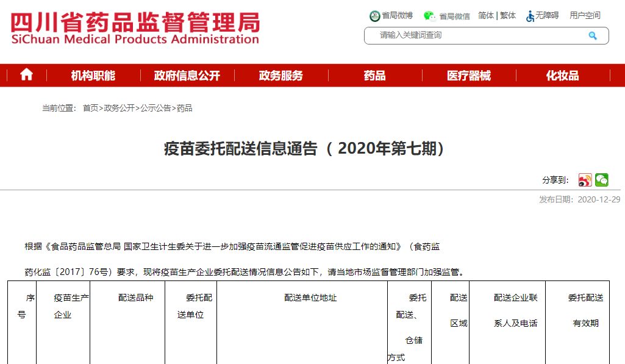Open the 化妆品 navigation section
Viewport: 625px width, 364px height.
562,76
